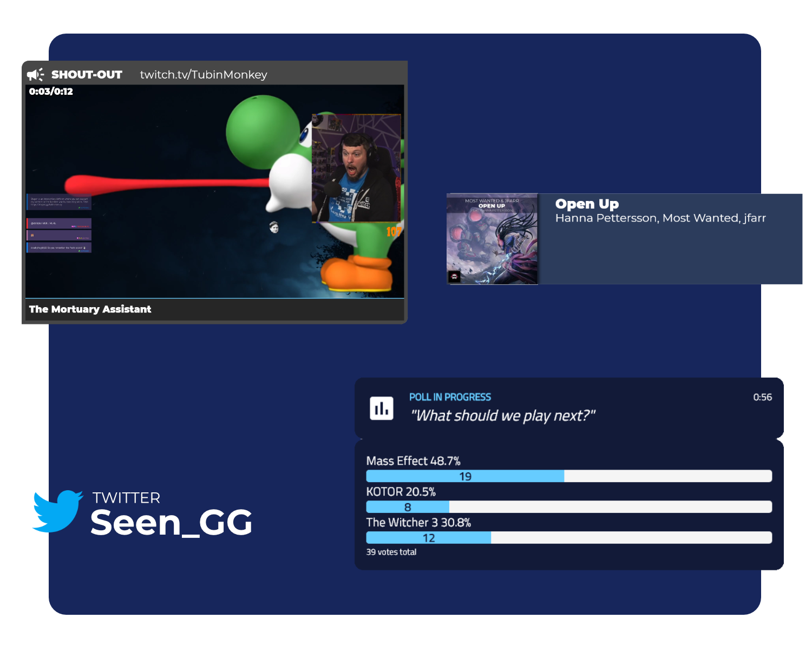Click the Mass Effect 48.7% label
The image size is (812, 650).
point(413,461)
